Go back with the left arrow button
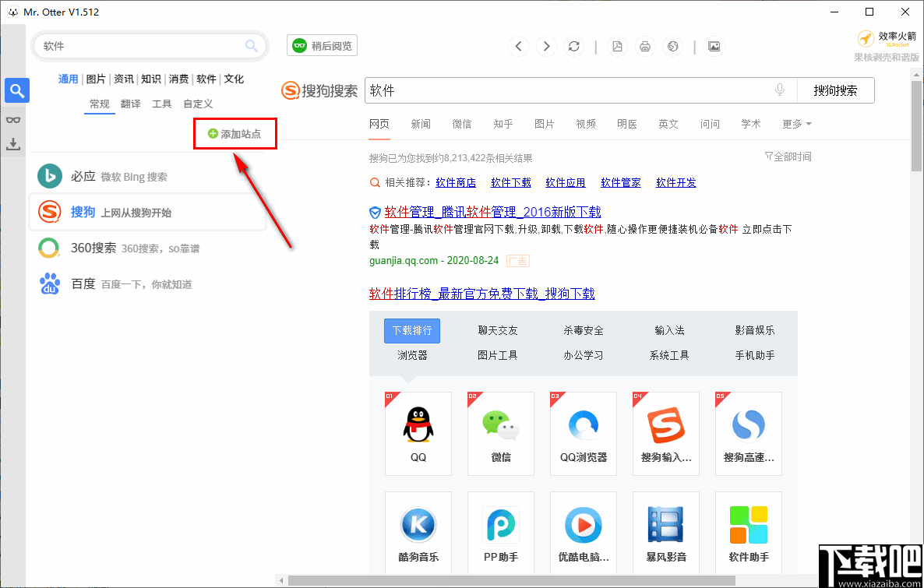The width and height of the screenshot is (924, 588). point(518,46)
